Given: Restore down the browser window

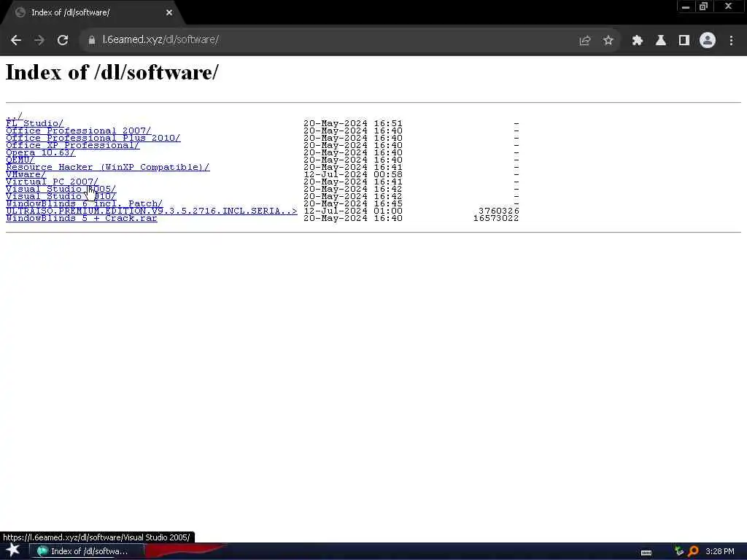Looking at the screenshot, I should 704,7.
